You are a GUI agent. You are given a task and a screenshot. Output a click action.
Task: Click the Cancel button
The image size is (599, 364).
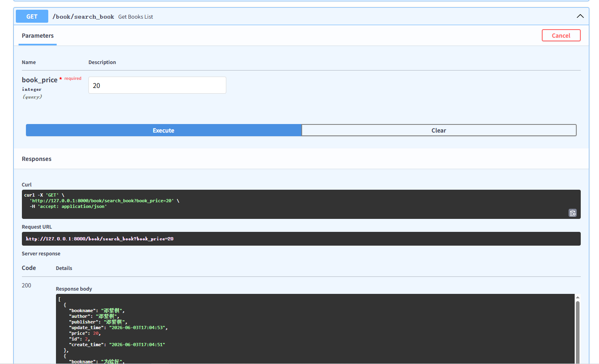coord(561,36)
